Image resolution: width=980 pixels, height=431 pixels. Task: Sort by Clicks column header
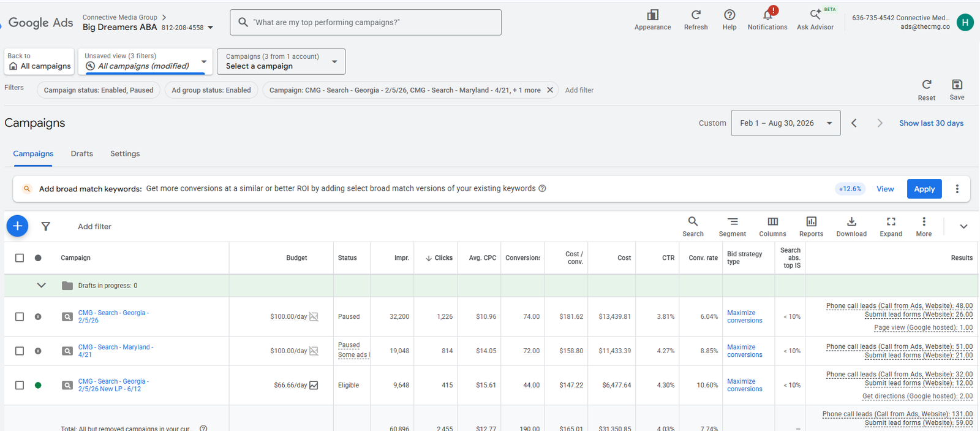439,258
